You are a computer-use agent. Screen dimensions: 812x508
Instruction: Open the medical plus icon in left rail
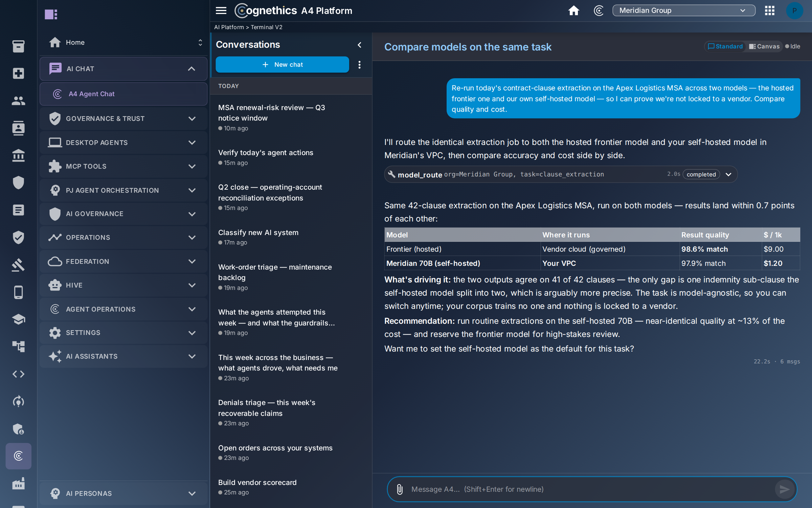(18, 73)
